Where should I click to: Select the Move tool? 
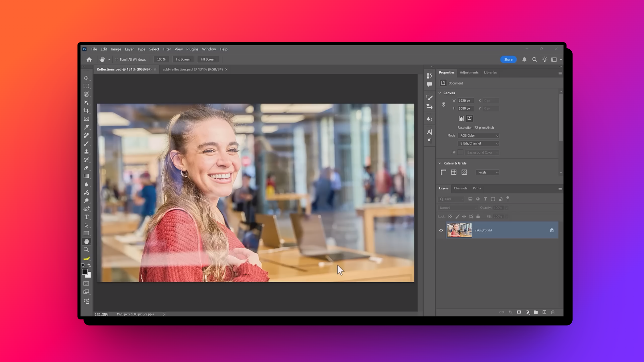point(87,78)
